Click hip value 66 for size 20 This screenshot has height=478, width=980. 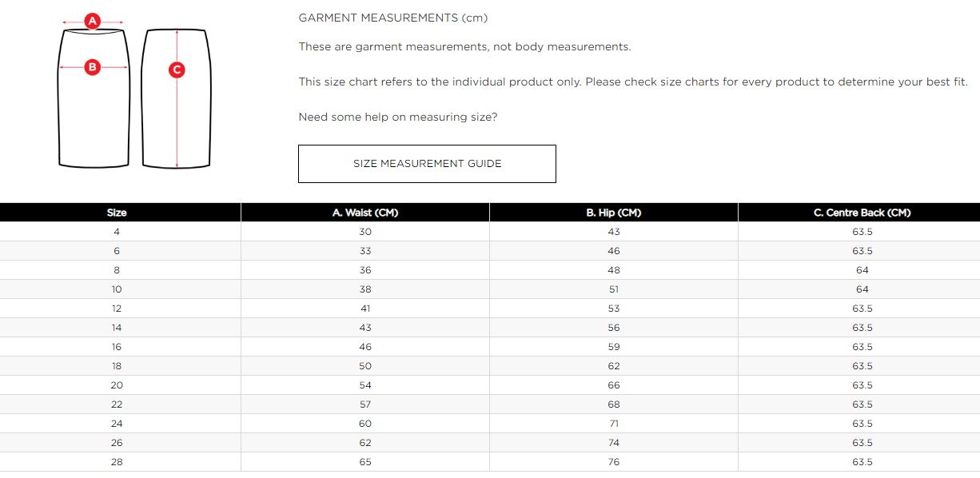(614, 385)
